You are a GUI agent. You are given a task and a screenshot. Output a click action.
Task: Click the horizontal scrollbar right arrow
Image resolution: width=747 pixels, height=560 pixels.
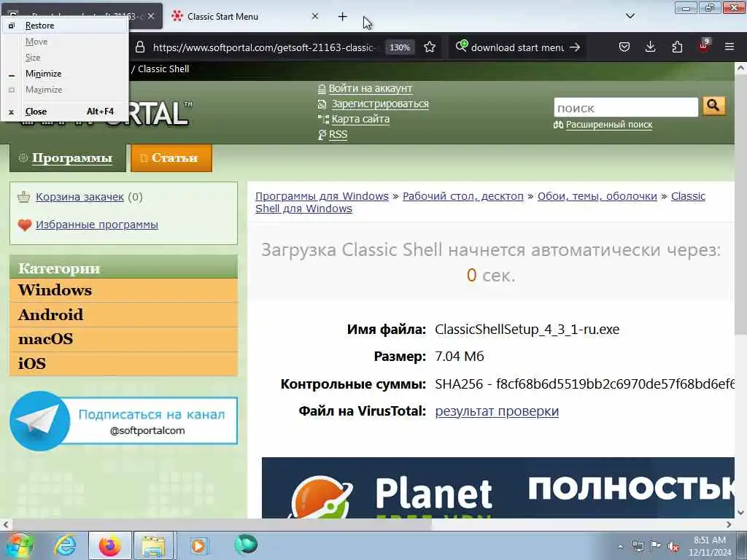(x=729, y=525)
